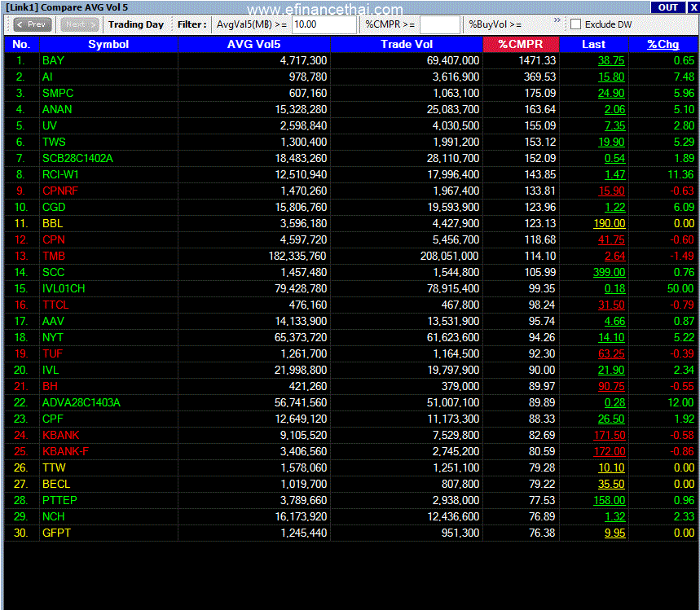Image resolution: width=700 pixels, height=610 pixels.
Task: Select the BAY symbol row
Action: click(x=350, y=61)
